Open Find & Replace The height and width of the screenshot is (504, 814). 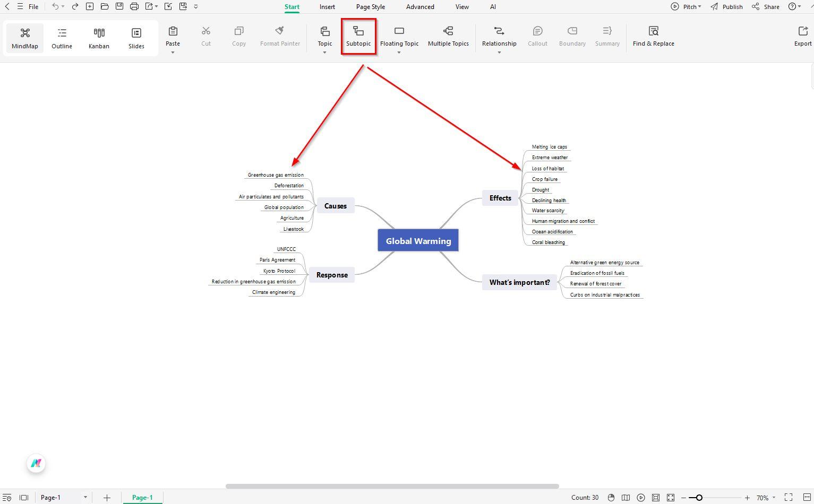(654, 36)
